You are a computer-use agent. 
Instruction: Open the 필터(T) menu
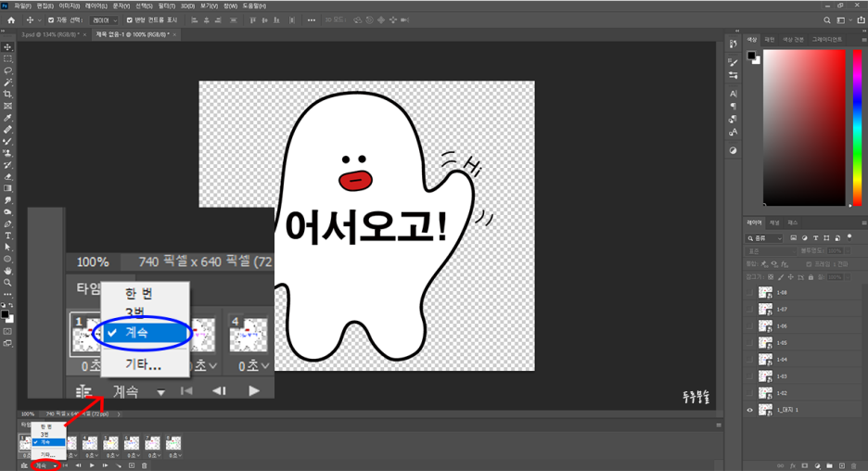point(167,6)
